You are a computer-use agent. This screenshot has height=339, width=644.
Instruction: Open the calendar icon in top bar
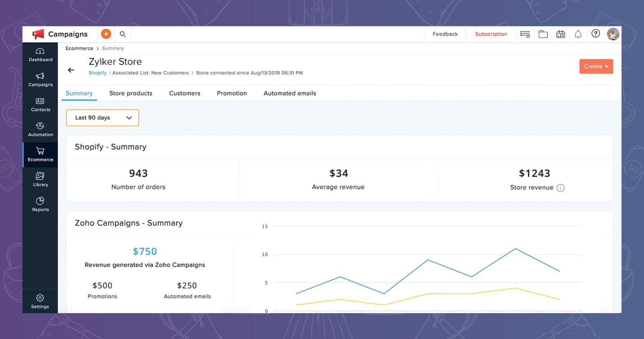coord(561,34)
